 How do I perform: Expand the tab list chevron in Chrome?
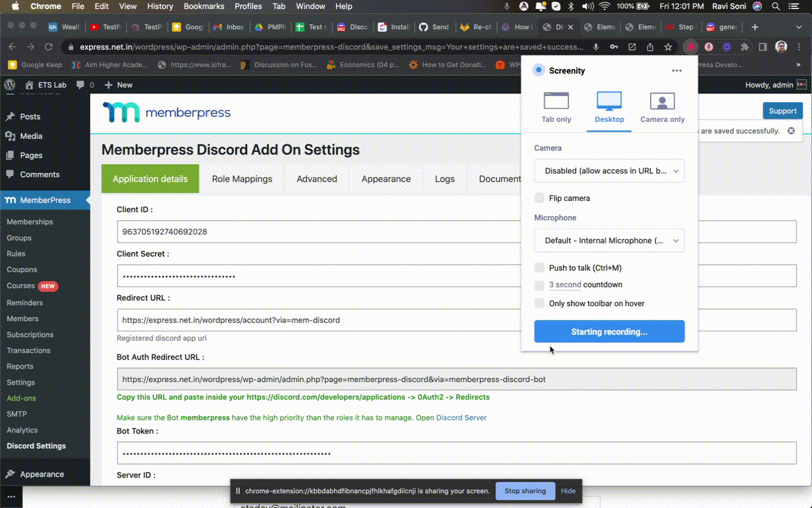[x=798, y=27]
